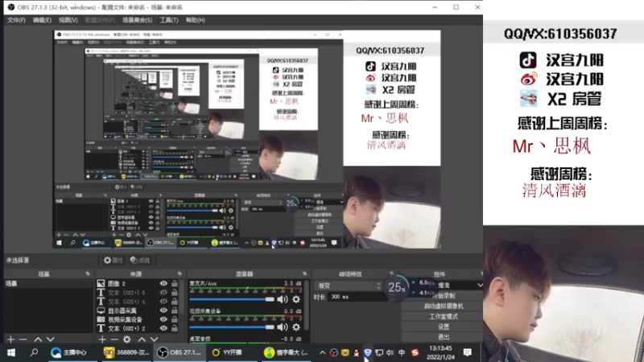Open the Windows Start menu
The image size is (644, 362).
pyautogui.click(x=11, y=352)
